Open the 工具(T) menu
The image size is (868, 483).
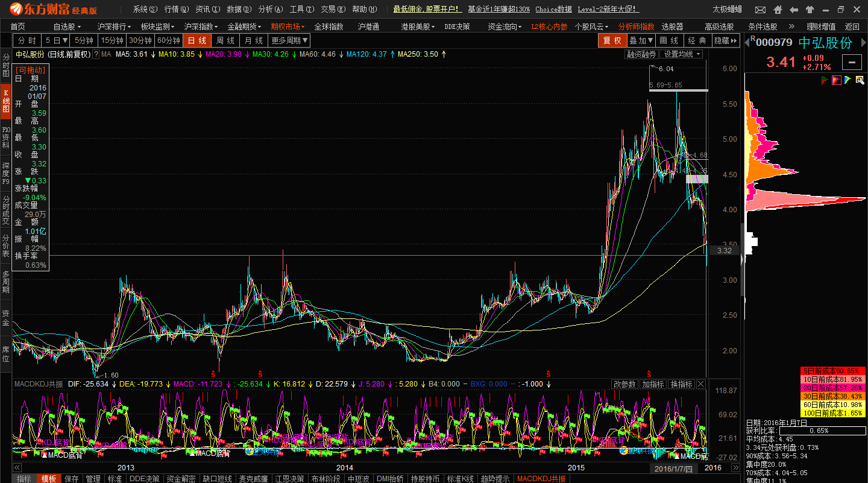[x=301, y=9]
